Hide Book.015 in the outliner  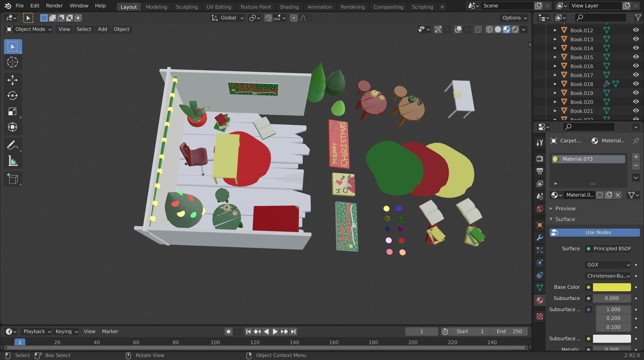point(636,57)
